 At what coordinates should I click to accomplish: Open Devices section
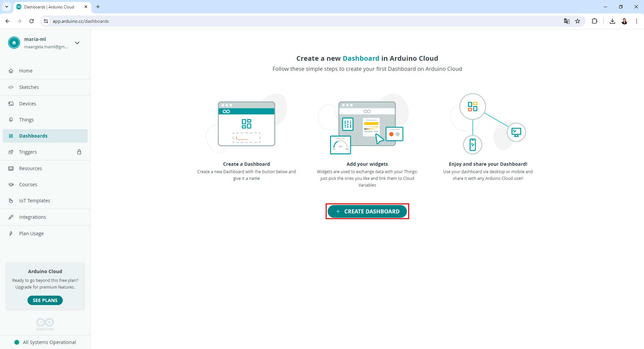pos(45,104)
